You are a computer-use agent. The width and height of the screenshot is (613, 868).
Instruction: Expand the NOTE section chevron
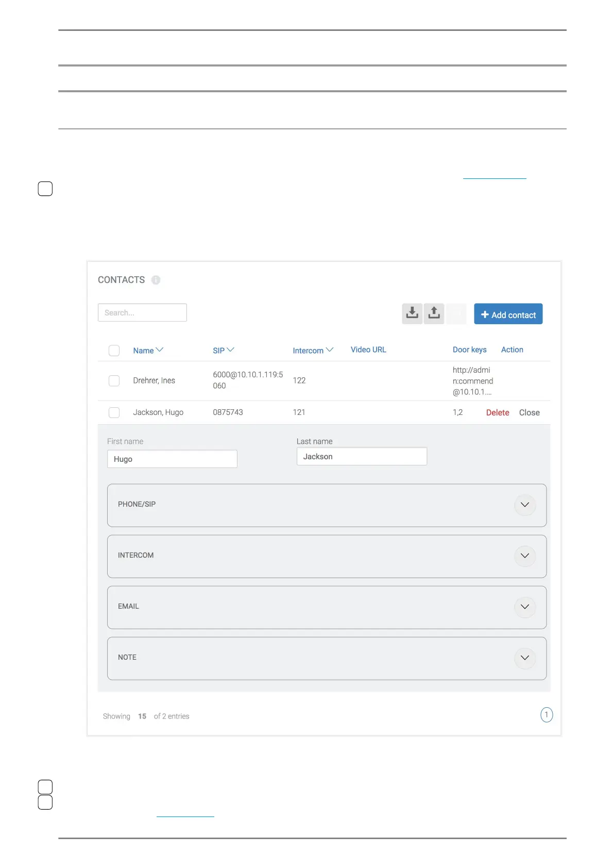tap(524, 658)
